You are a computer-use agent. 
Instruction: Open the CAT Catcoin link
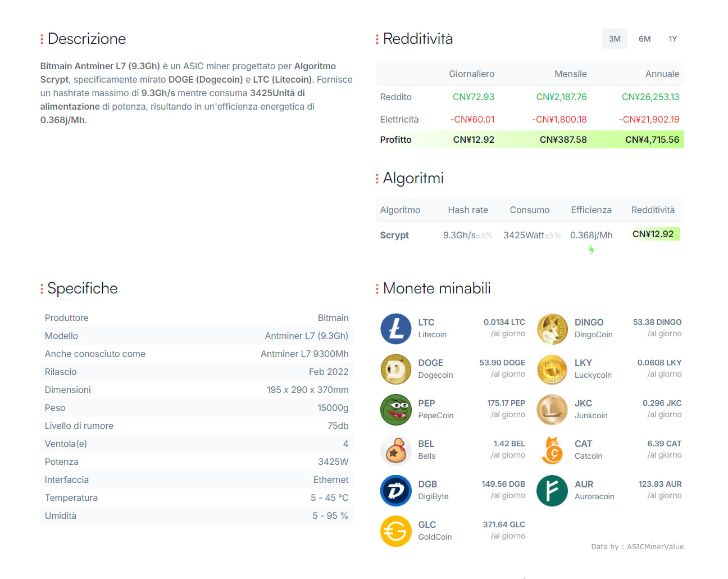pyautogui.click(x=588, y=450)
